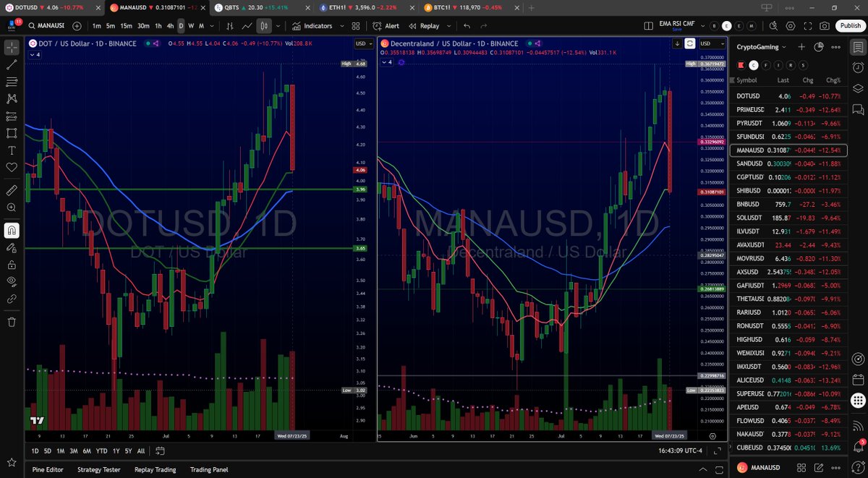Enter fullscreen mode
868x478 pixels.
point(807,26)
